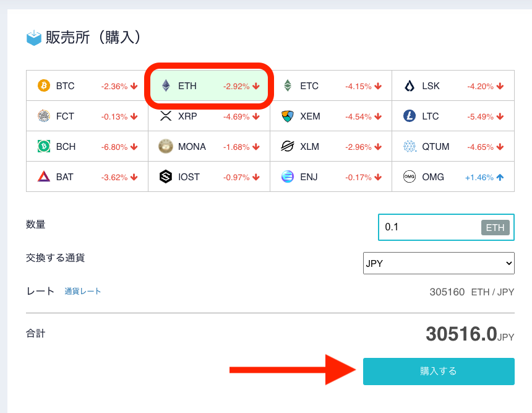This screenshot has height=413, width=532.
Task: Choose the XLM Stellar icon
Action: point(288,146)
